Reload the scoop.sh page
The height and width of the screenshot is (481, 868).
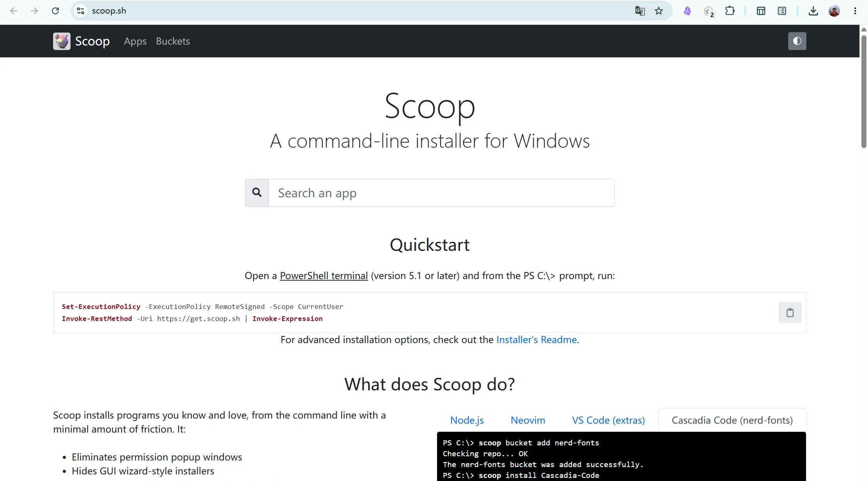[55, 11]
